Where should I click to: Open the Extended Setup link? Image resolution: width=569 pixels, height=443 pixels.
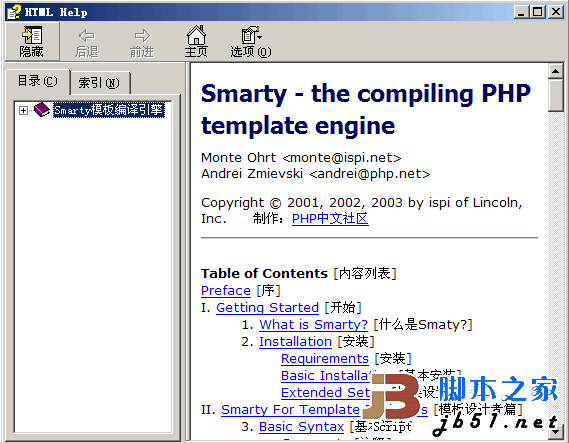[326, 393]
